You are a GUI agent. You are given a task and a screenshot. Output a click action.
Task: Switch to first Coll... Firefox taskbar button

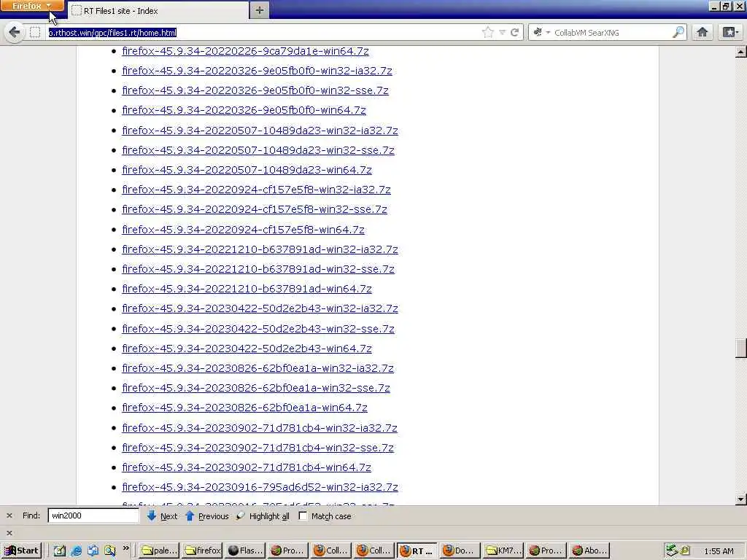click(331, 551)
